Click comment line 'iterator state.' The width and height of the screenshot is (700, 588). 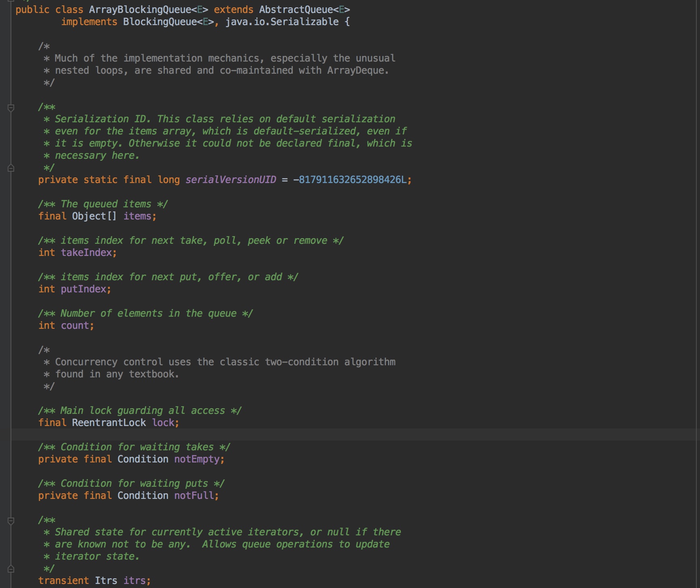92,556
